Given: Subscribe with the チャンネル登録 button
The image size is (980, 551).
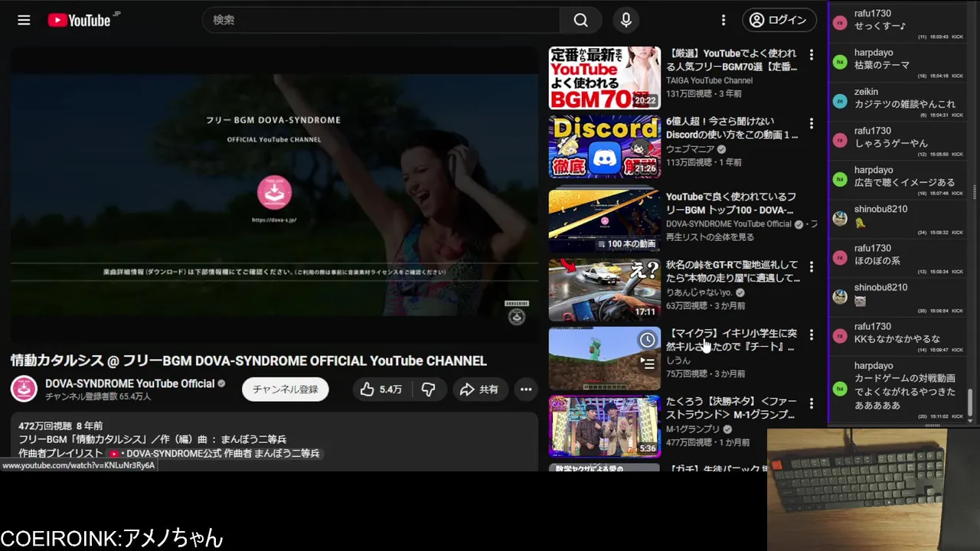Looking at the screenshot, I should 286,390.
